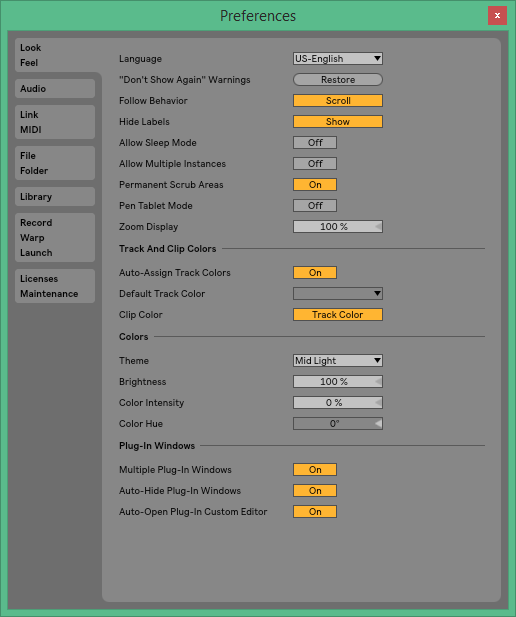Viewport: 516px width, 617px height.
Task: Click the Color Intensity slider
Action: (338, 403)
